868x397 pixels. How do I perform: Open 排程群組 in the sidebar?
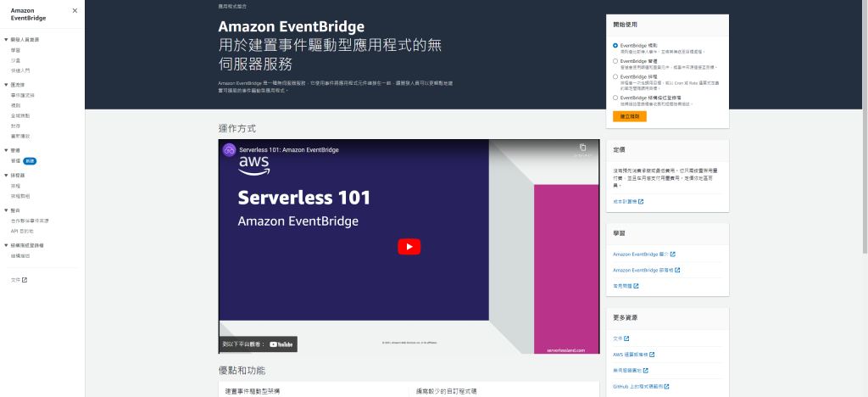click(20, 196)
